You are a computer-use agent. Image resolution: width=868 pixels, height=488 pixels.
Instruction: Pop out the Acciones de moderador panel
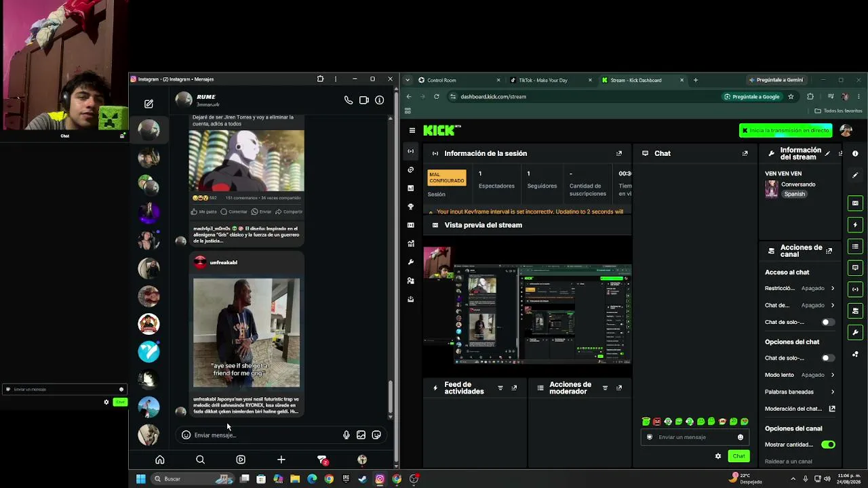[618, 388]
